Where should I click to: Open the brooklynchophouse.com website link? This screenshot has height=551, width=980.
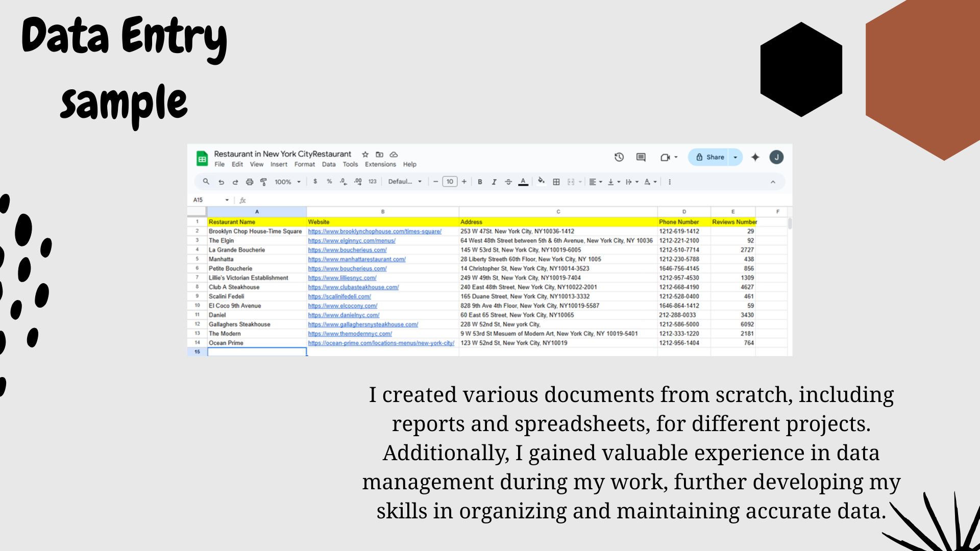pos(375,231)
